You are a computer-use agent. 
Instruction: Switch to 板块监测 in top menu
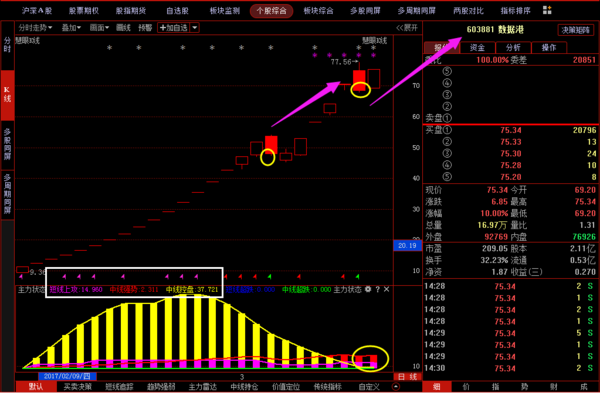click(225, 11)
